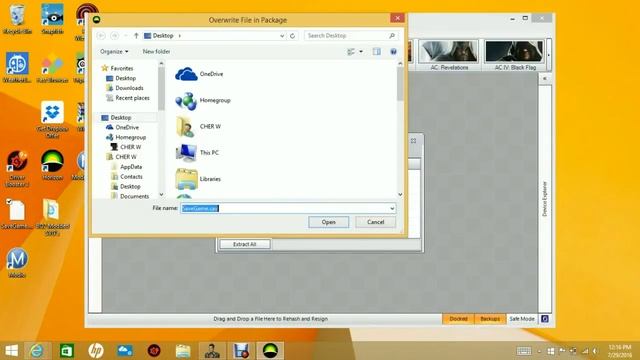The width and height of the screenshot is (640, 360).
Task: Open AC IV: Black Flag tile
Action: (x=514, y=55)
